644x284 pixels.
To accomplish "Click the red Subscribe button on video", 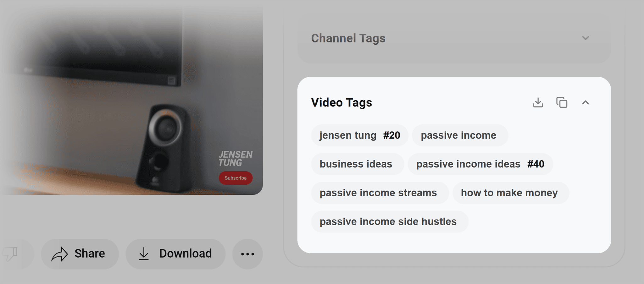I will 236,178.
